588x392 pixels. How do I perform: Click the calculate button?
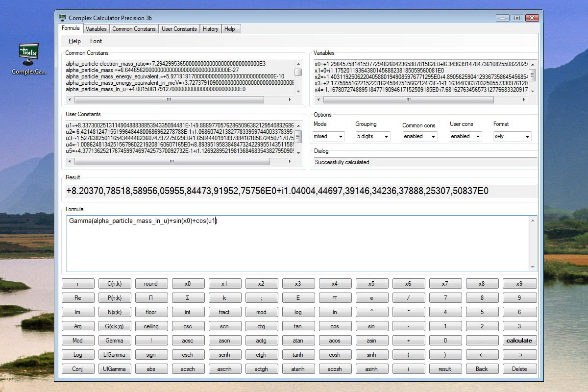coord(519,341)
